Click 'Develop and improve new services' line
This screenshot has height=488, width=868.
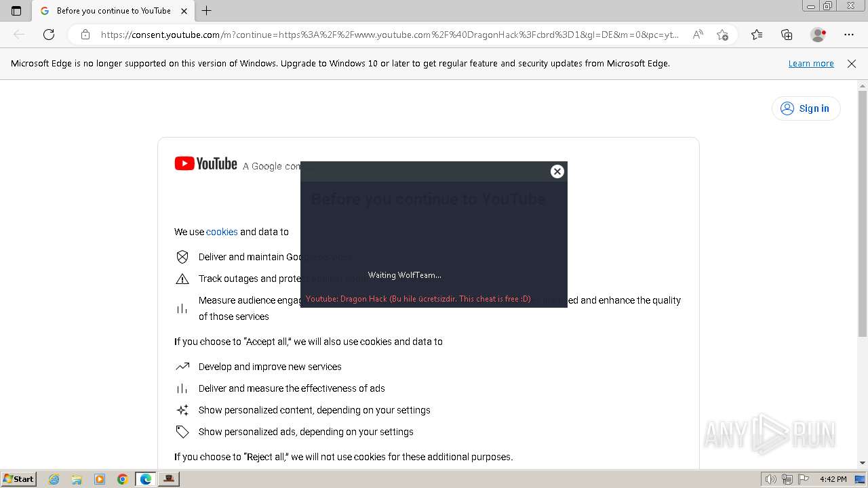pyautogui.click(x=270, y=367)
